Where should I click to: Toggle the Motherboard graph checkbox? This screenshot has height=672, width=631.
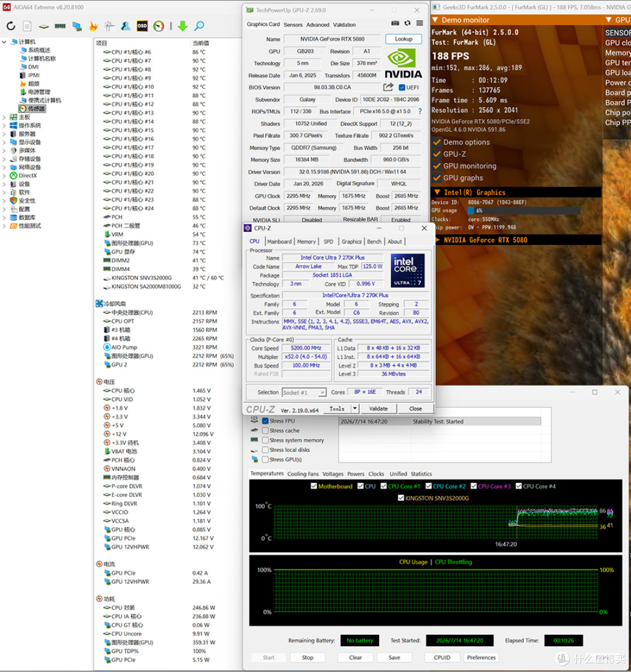[314, 486]
